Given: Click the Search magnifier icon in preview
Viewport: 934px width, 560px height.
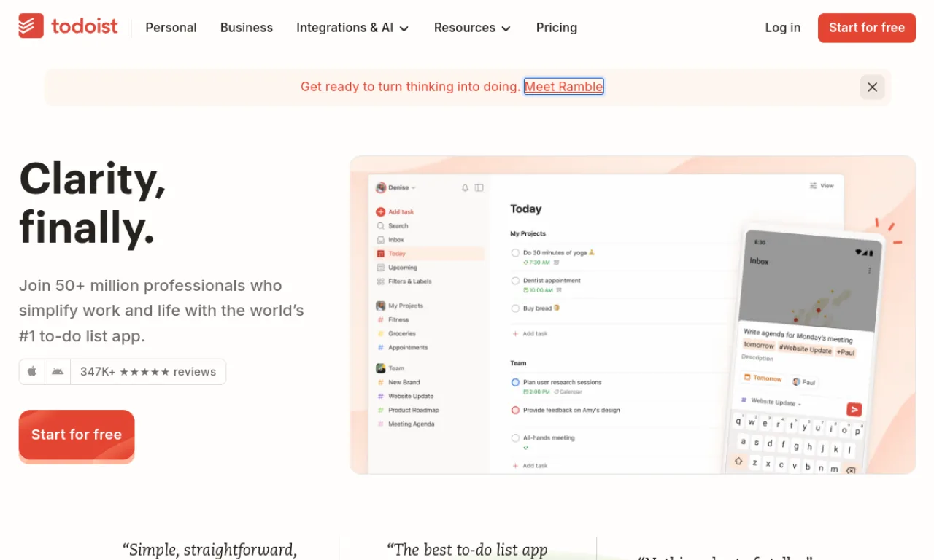Looking at the screenshot, I should (x=380, y=226).
